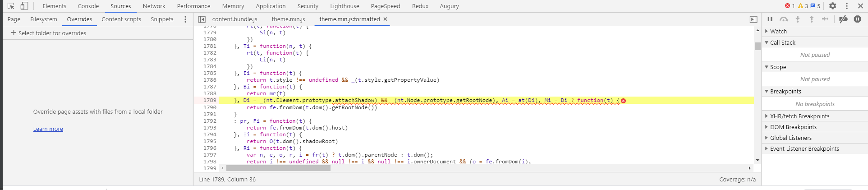The height and width of the screenshot is (190, 868).
Task: Click the red error count indicator
Action: click(x=790, y=6)
